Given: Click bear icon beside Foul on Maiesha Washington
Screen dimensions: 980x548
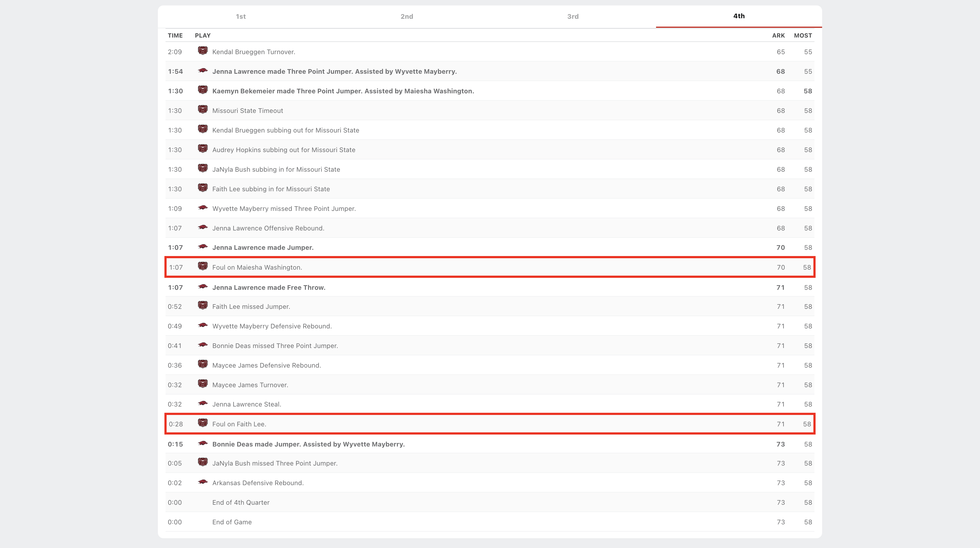Looking at the screenshot, I should (202, 267).
